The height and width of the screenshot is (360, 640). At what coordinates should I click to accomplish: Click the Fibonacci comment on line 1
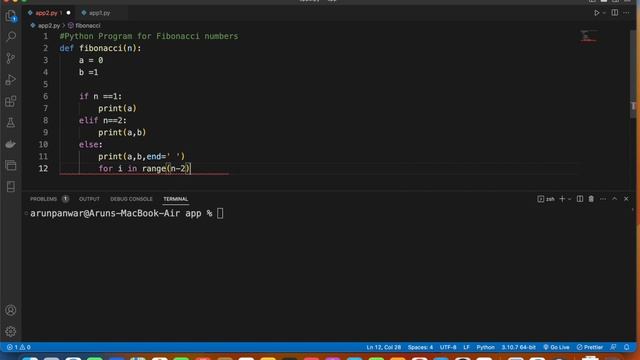pyautogui.click(x=149, y=36)
